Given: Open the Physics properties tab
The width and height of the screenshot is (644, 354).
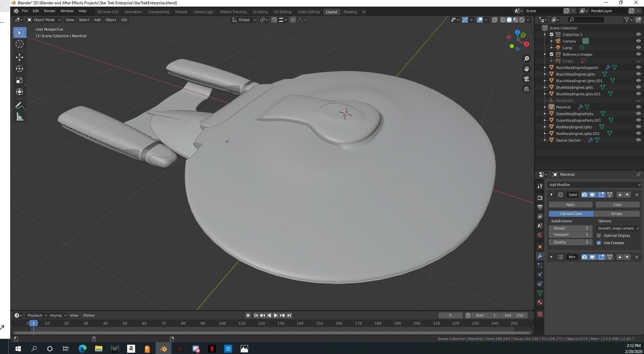Looking at the screenshot, I should pyautogui.click(x=540, y=274).
